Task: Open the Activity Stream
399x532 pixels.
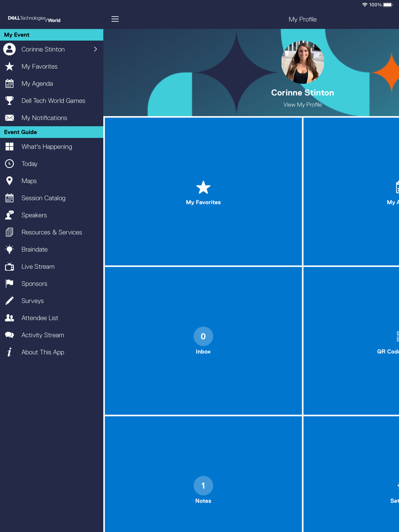Action: point(51,335)
